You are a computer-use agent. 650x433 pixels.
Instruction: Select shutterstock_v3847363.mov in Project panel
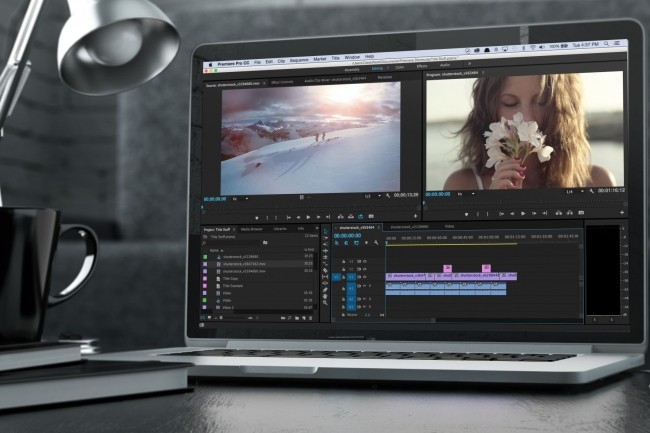tap(245, 264)
